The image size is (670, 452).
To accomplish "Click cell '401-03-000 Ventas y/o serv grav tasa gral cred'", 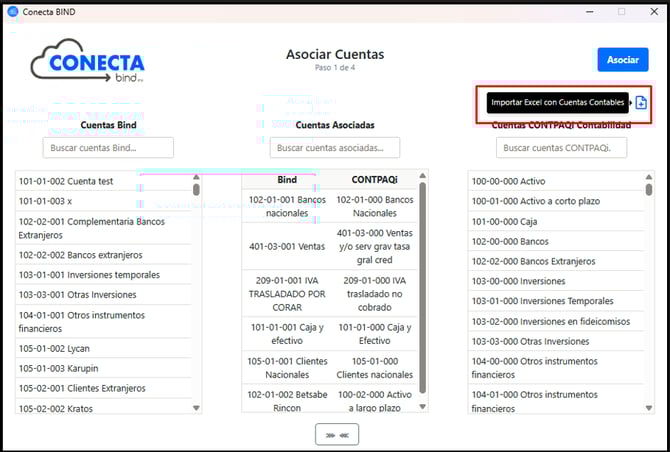I will point(374,247).
